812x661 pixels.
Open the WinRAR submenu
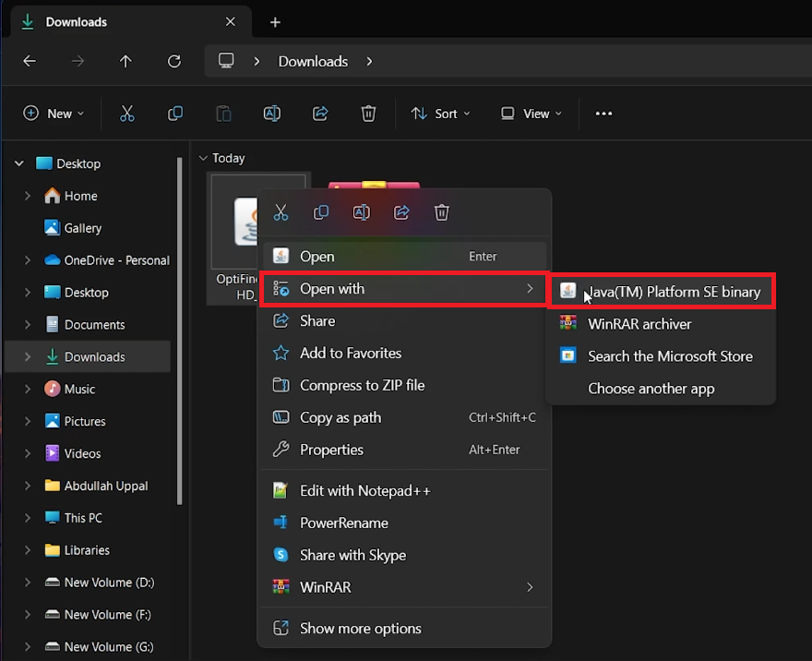[x=404, y=587]
